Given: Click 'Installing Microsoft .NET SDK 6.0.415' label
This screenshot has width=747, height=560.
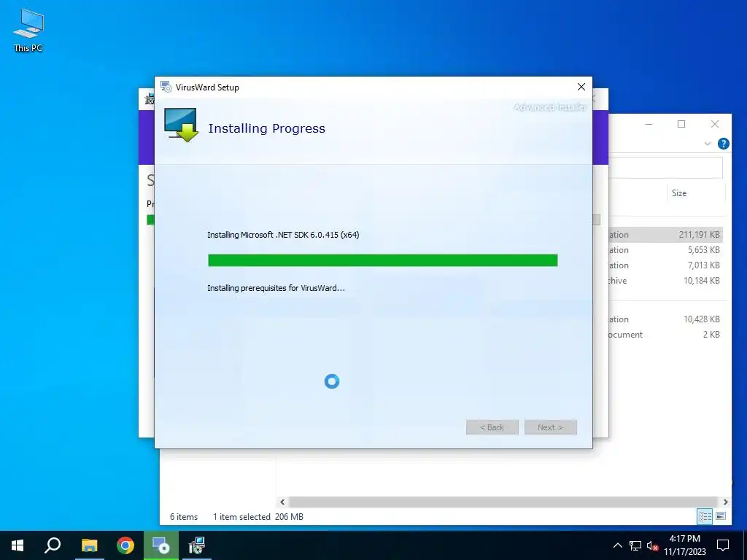Looking at the screenshot, I should click(283, 235).
